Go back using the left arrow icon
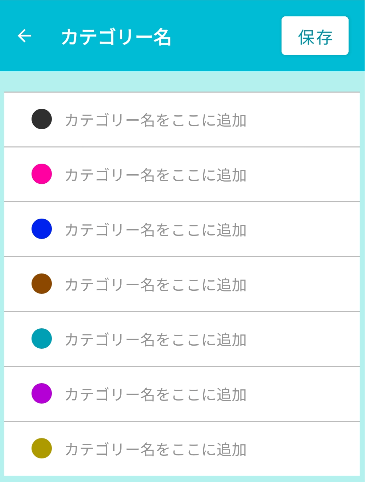 pyautogui.click(x=24, y=36)
